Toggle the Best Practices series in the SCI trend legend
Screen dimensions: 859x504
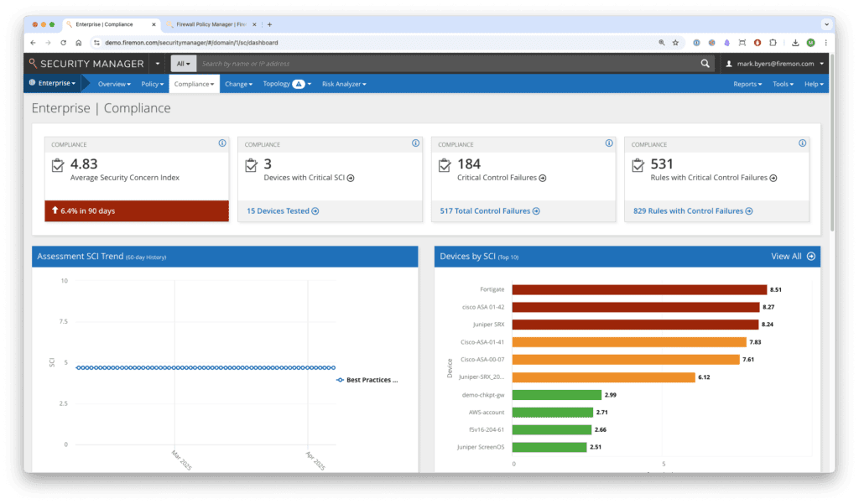pyautogui.click(x=367, y=379)
